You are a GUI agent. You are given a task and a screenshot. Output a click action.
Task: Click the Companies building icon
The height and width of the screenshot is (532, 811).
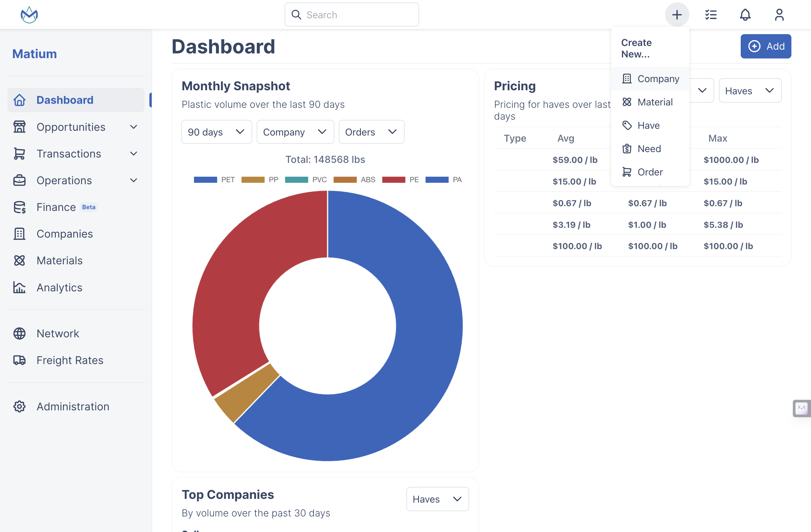(x=19, y=234)
